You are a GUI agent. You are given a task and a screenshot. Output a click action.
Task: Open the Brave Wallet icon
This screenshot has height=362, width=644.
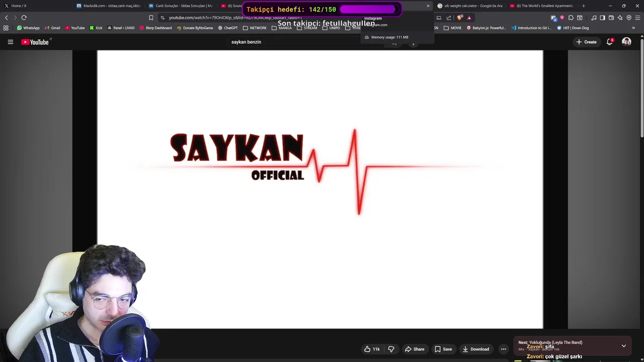pos(611,18)
